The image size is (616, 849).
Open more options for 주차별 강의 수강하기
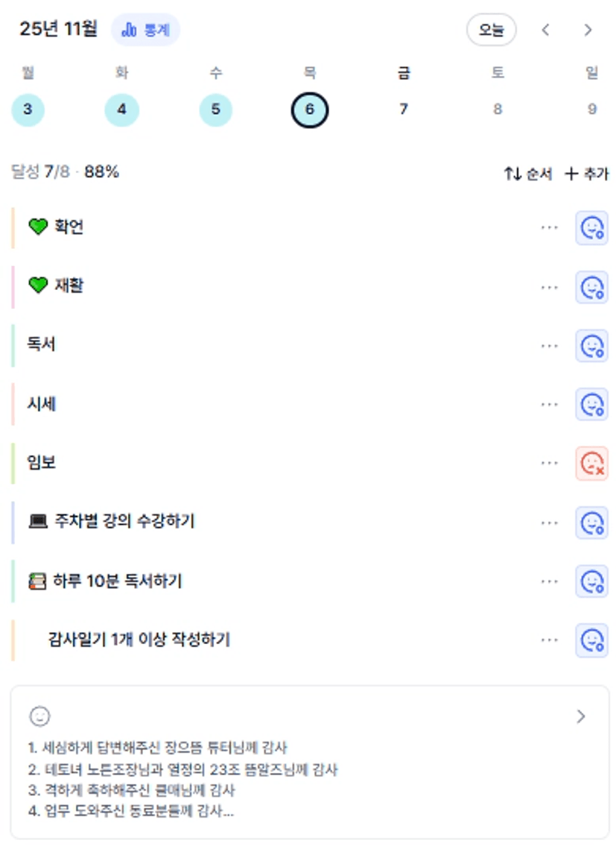click(x=549, y=523)
